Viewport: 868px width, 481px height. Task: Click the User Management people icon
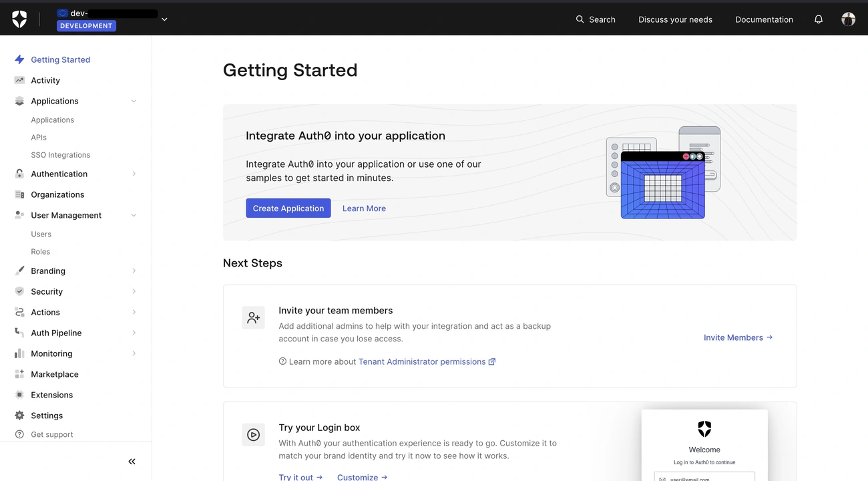click(19, 215)
